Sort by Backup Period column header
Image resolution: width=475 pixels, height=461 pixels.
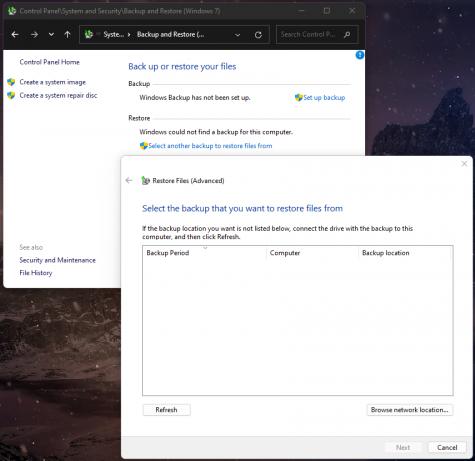204,253
